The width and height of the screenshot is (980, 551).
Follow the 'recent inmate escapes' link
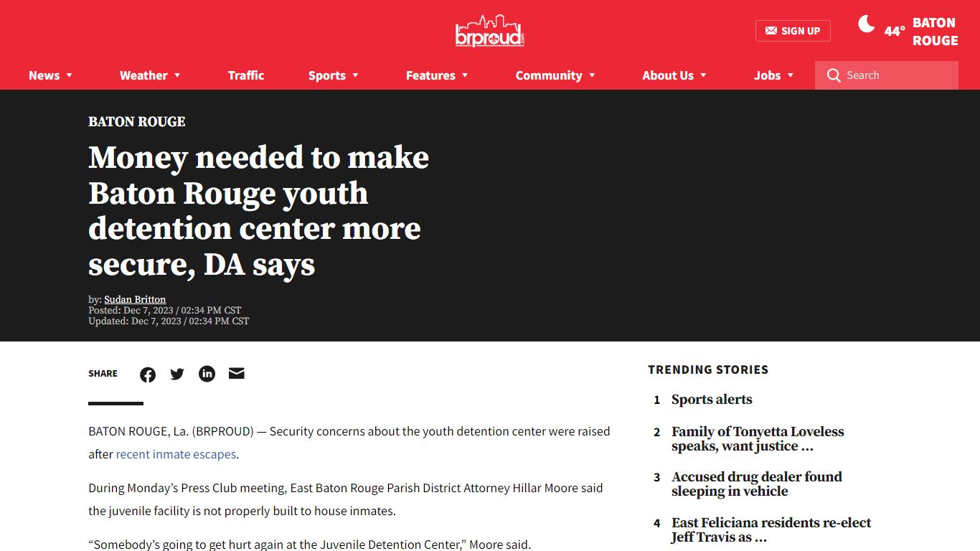176,454
